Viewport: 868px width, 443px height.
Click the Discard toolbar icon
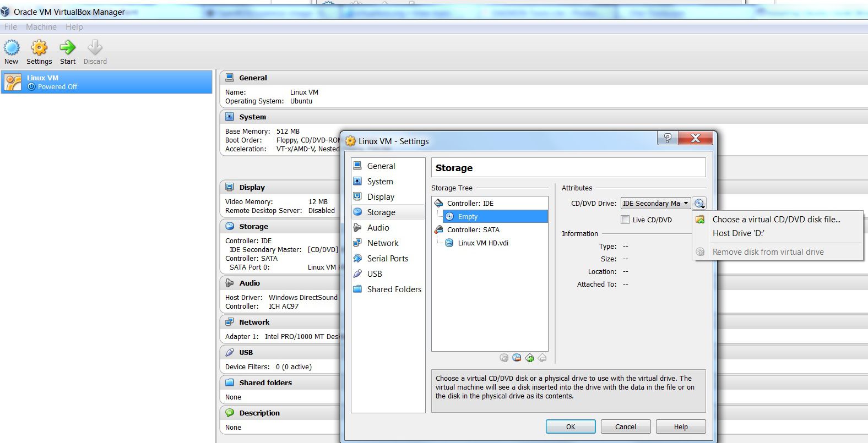pyautogui.click(x=95, y=48)
